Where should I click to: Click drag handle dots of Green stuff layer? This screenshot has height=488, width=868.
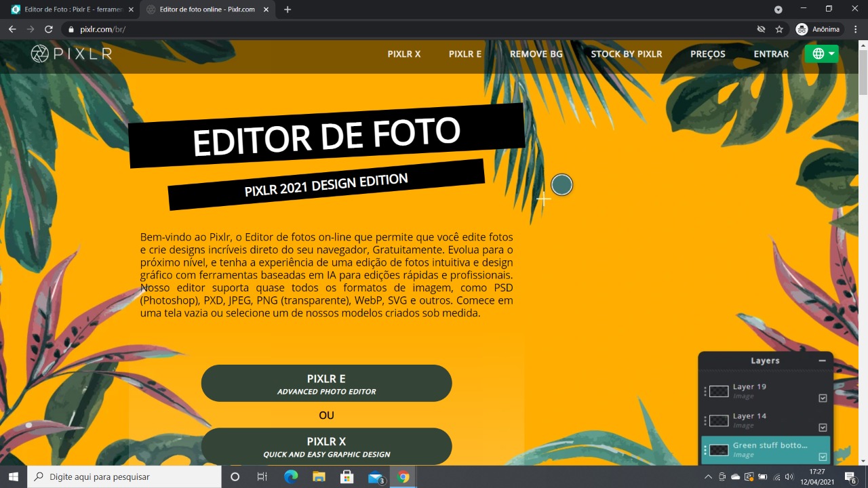705,450
